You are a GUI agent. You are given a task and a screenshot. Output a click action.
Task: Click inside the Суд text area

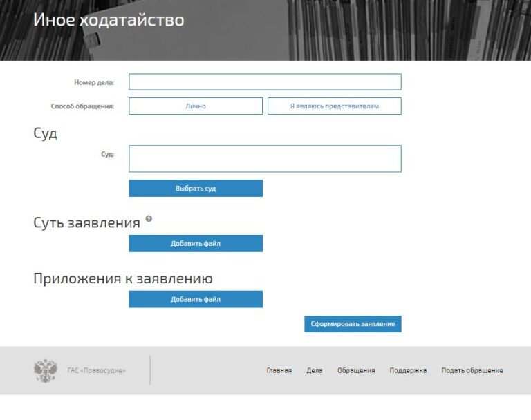pos(265,159)
